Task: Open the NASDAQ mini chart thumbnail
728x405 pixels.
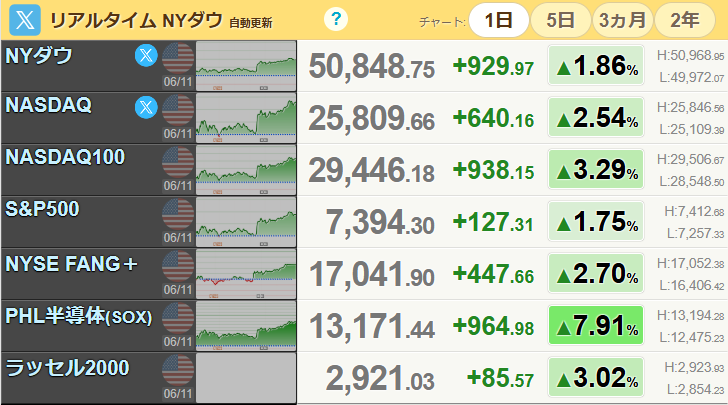Action: (x=246, y=118)
